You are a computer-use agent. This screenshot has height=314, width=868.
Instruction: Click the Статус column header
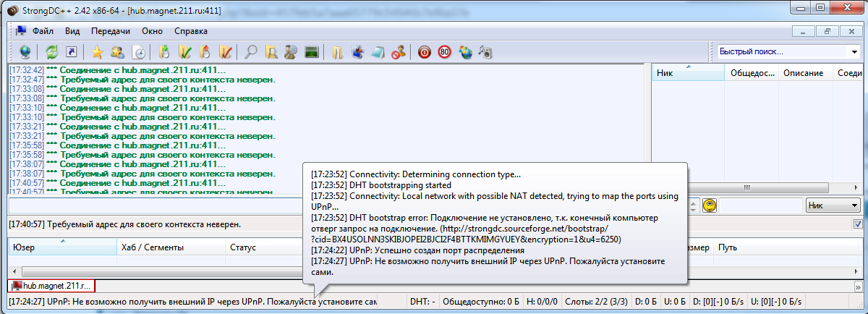tap(243, 247)
